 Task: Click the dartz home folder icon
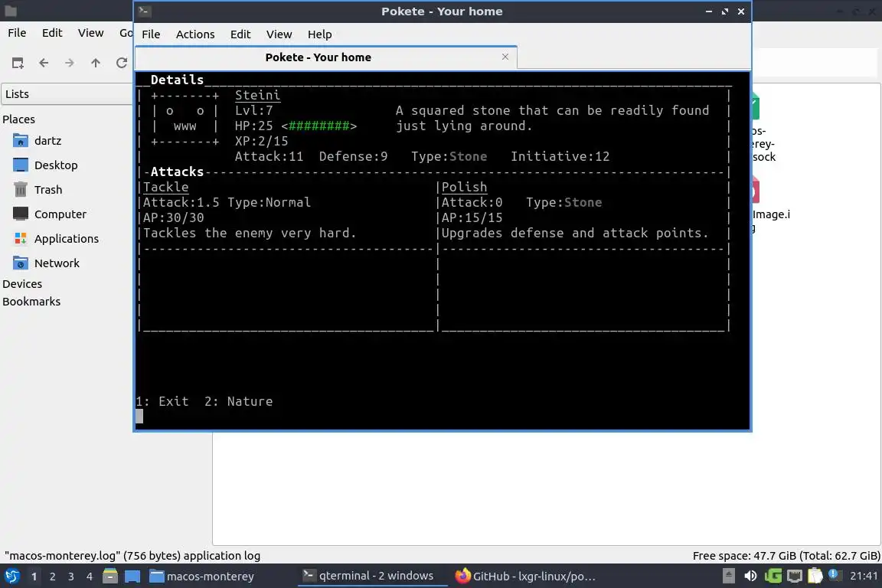20,141
